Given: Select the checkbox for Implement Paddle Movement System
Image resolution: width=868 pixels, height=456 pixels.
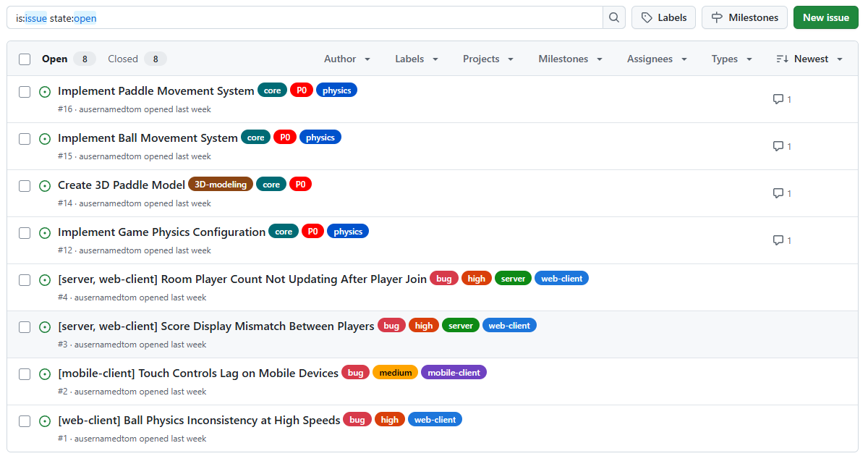Looking at the screenshot, I should click(x=24, y=92).
